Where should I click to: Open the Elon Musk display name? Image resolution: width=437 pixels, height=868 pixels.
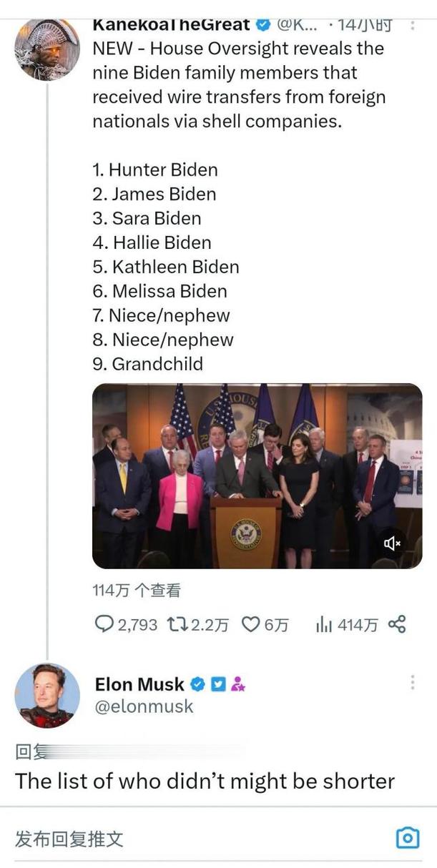pos(139,684)
